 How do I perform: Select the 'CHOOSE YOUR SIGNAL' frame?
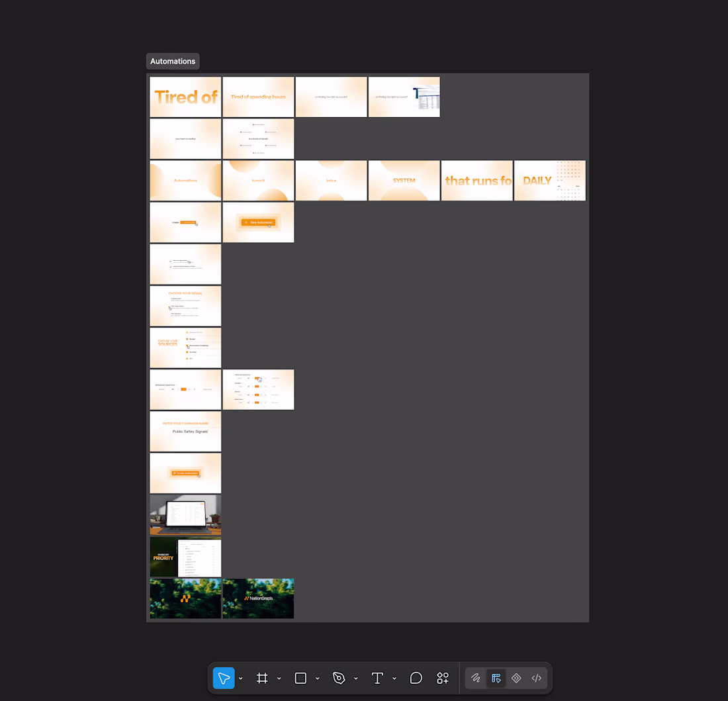185,306
